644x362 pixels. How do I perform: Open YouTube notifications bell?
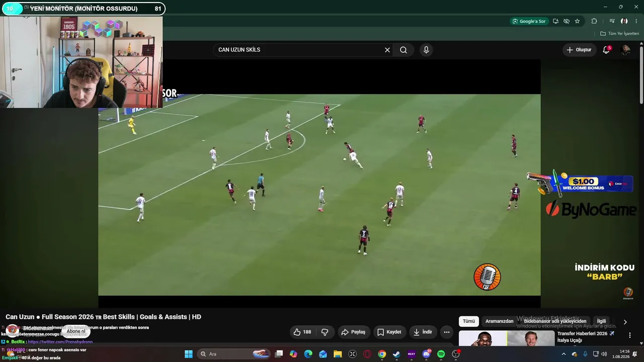click(606, 50)
